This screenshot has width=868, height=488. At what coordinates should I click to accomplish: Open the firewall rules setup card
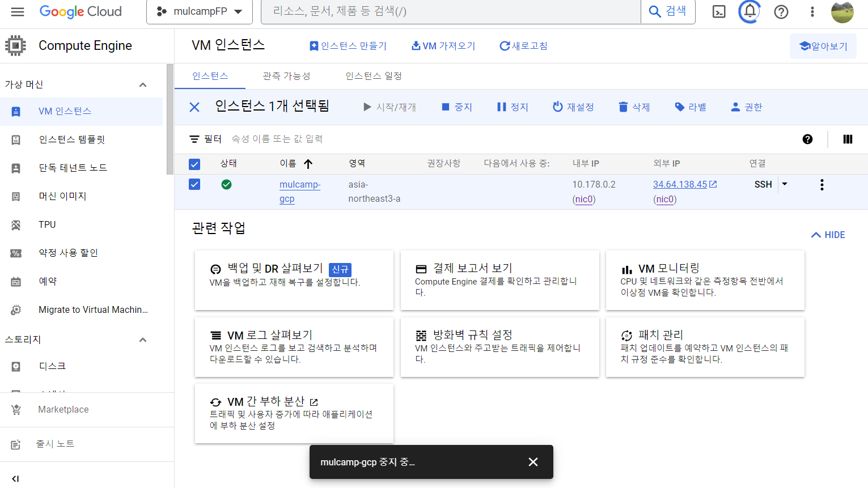point(500,347)
